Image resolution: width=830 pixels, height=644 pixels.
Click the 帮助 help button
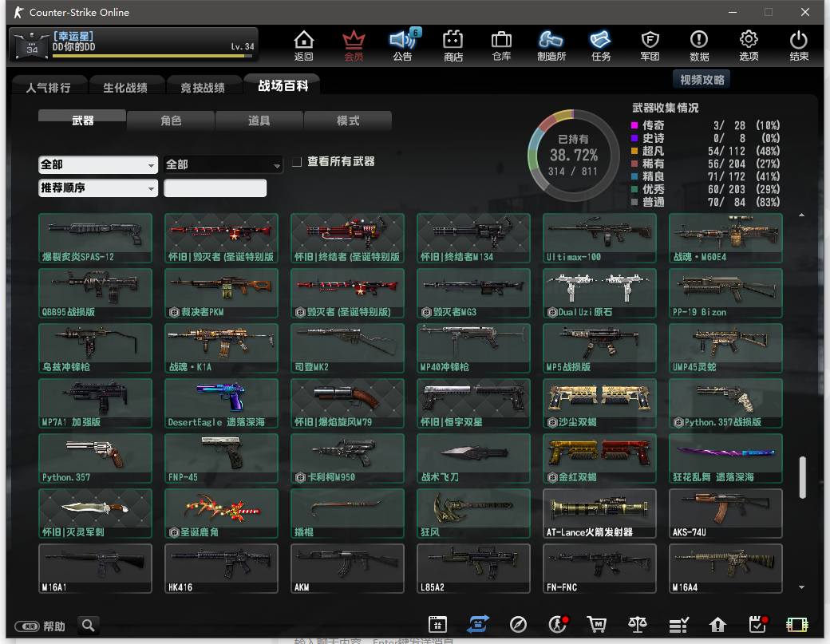[x=40, y=626]
